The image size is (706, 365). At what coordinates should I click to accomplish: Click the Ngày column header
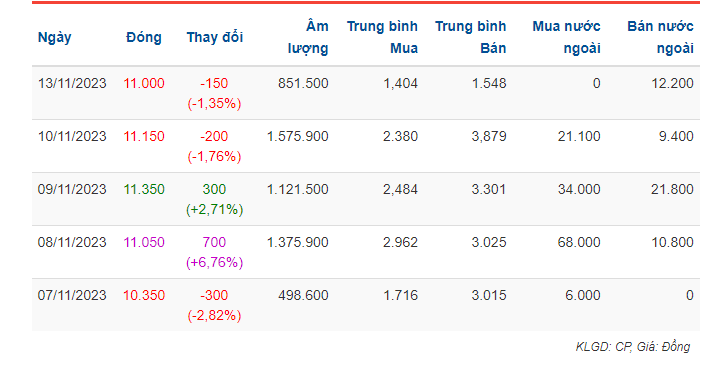point(54,37)
